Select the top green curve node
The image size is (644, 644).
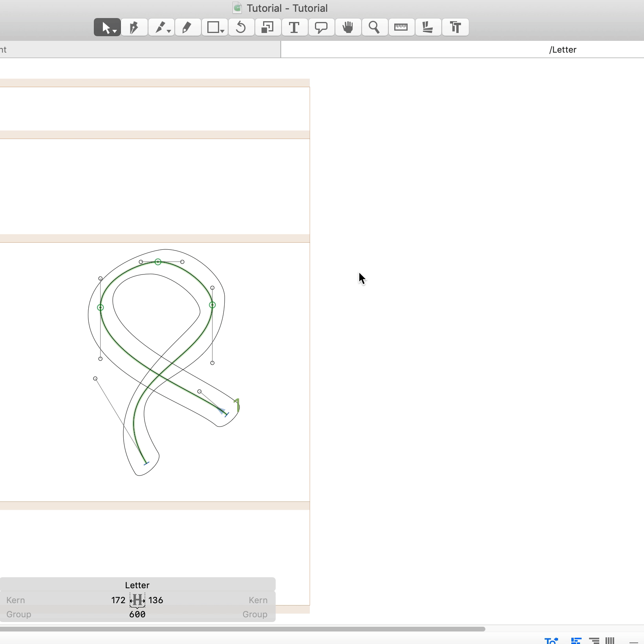(x=158, y=262)
